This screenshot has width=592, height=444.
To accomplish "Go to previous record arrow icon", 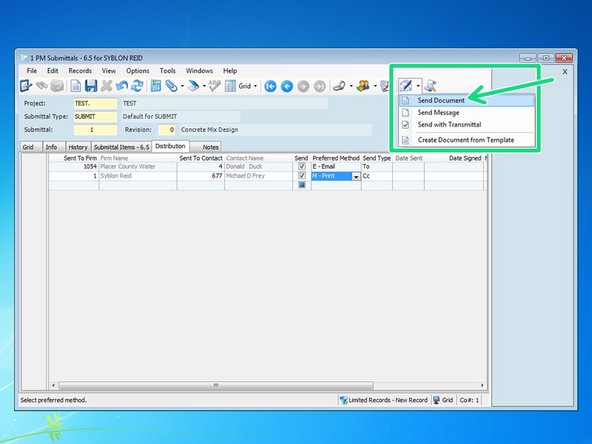I will coord(287,86).
